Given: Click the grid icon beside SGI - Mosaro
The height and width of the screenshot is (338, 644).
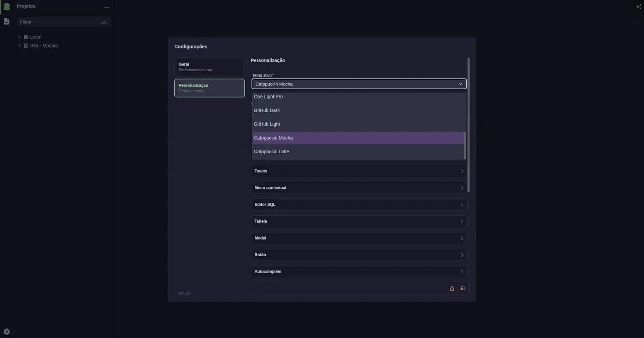Looking at the screenshot, I should (26, 46).
